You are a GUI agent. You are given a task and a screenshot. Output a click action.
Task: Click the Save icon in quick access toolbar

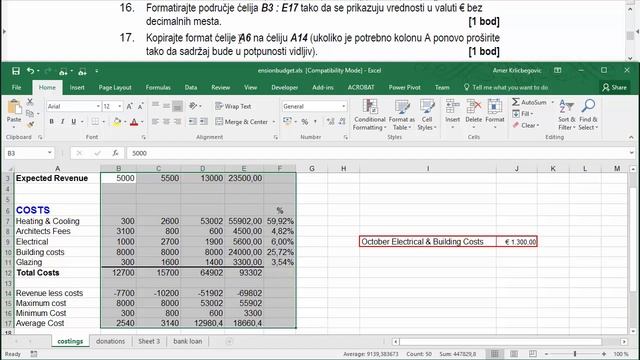[16, 71]
